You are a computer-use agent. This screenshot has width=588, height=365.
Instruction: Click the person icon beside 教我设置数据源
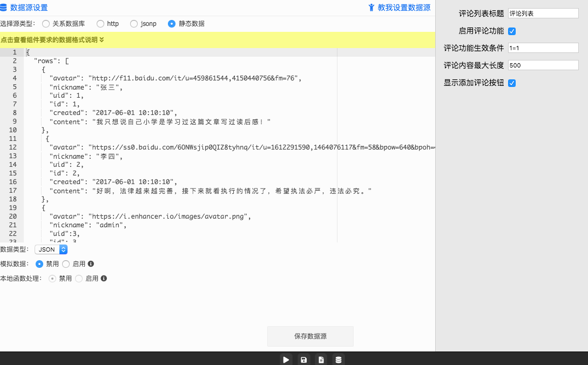pos(371,8)
